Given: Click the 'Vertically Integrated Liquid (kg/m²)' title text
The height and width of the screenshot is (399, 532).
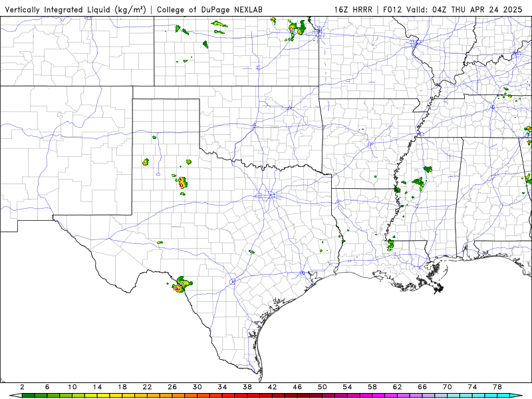Looking at the screenshot, I should 75,10.
